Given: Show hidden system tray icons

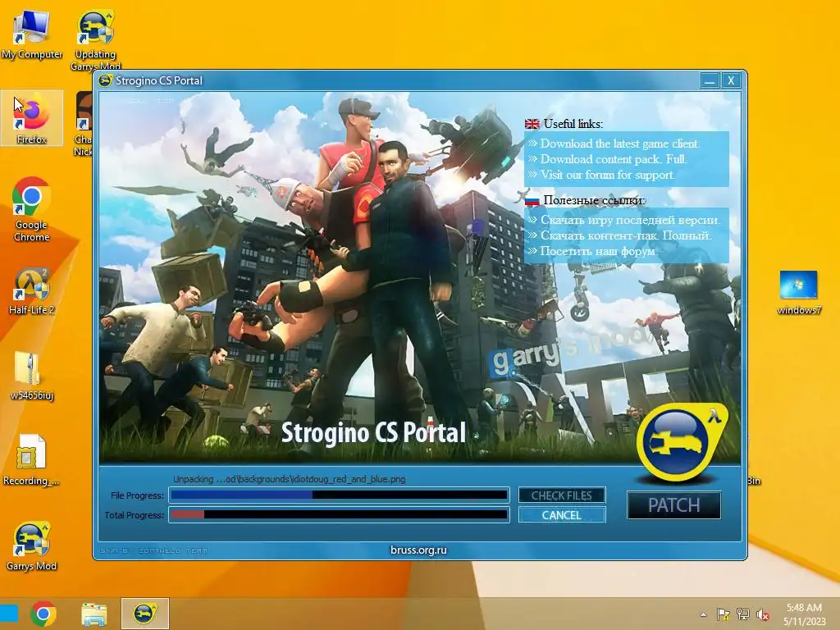Looking at the screenshot, I should click(703, 614).
